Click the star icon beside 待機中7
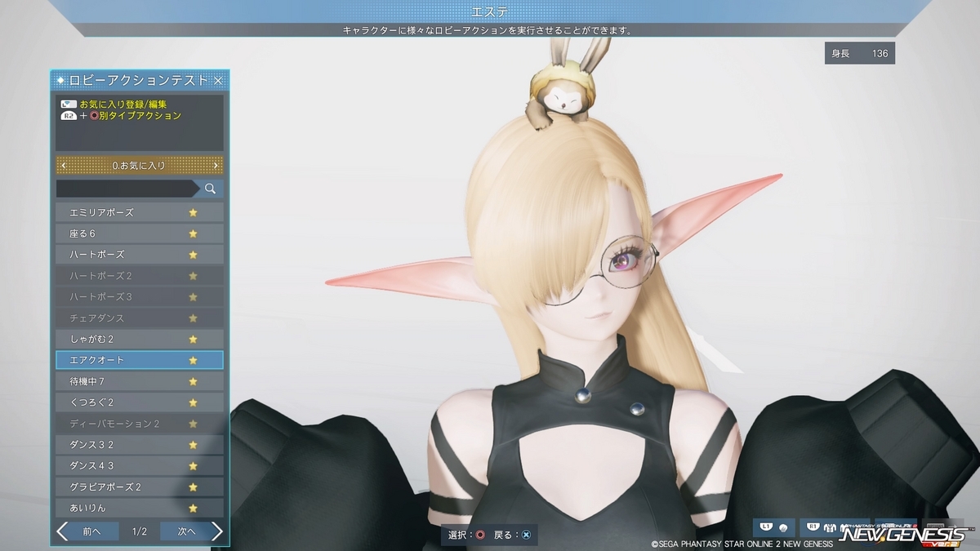Screen dimensions: 980x551 click(x=194, y=381)
